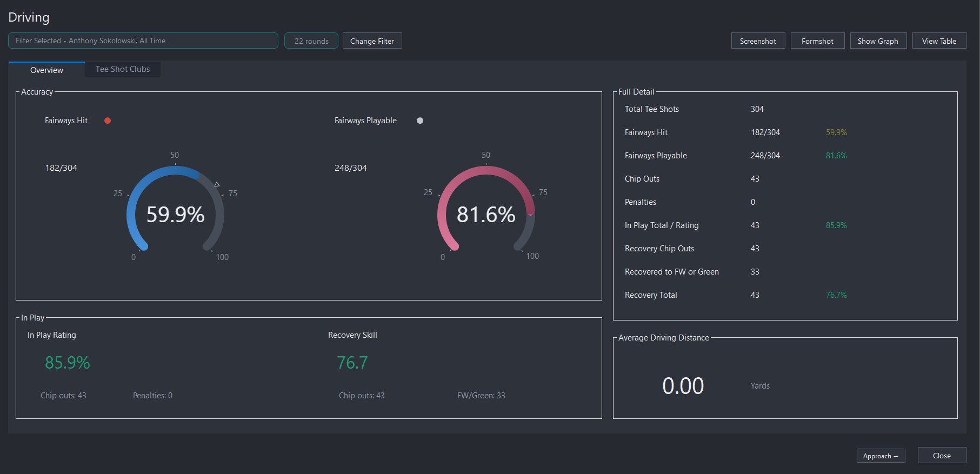Click the 59.9% value in Full Detail
The image size is (980, 474).
tap(836, 132)
